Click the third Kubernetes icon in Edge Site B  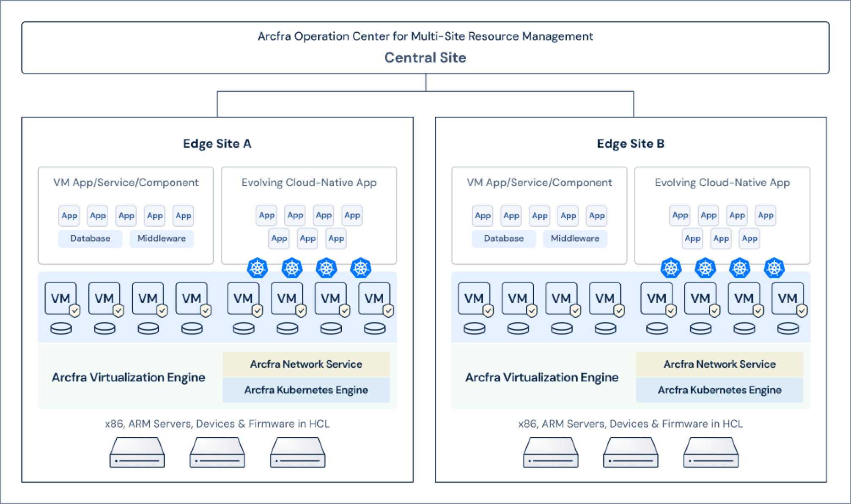click(x=740, y=268)
